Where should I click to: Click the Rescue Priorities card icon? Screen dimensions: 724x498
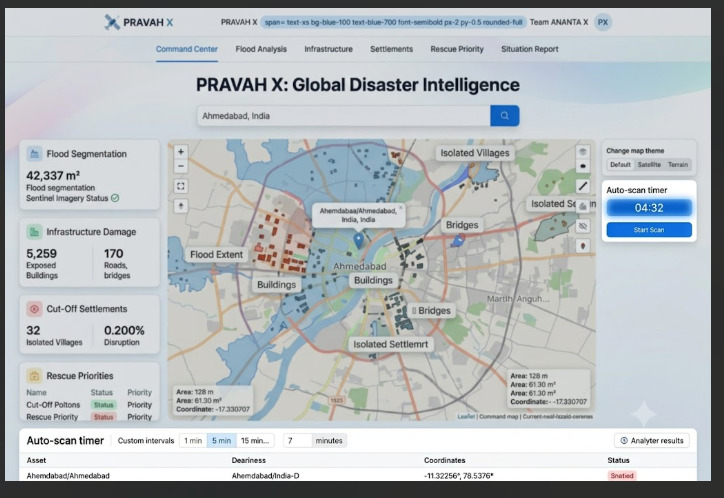34,376
